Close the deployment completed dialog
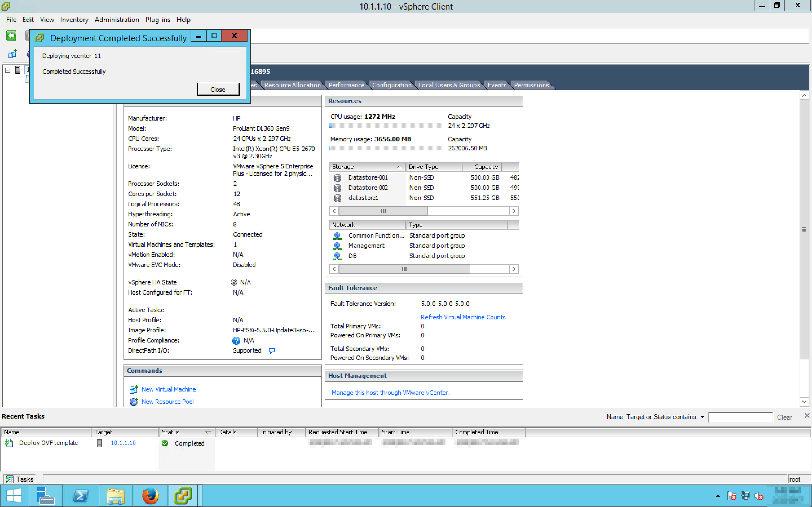Screen dimensions: 812x507 (x=218, y=90)
